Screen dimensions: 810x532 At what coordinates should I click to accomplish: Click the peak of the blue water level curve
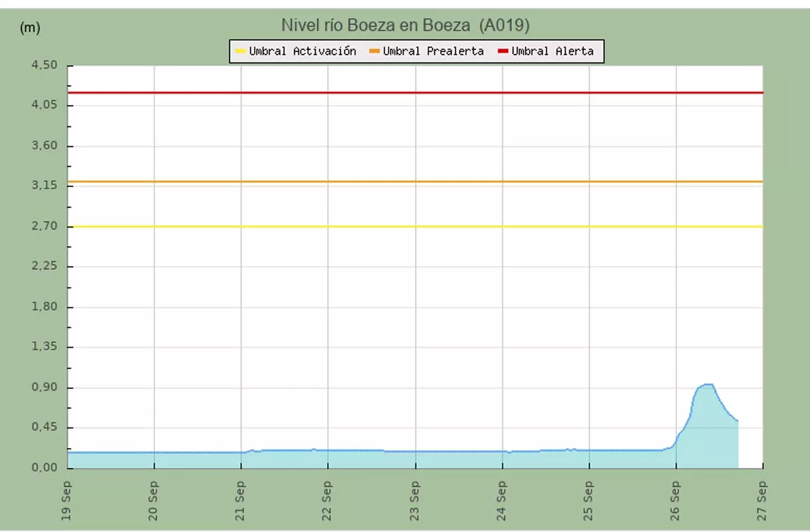click(x=707, y=384)
